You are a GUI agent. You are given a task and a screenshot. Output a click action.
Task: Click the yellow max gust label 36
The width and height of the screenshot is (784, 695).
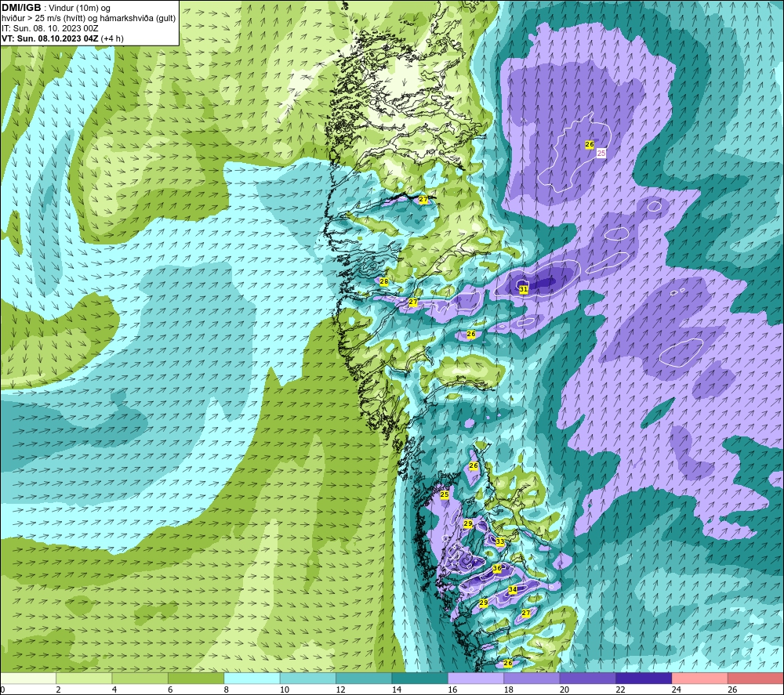tap(497, 568)
